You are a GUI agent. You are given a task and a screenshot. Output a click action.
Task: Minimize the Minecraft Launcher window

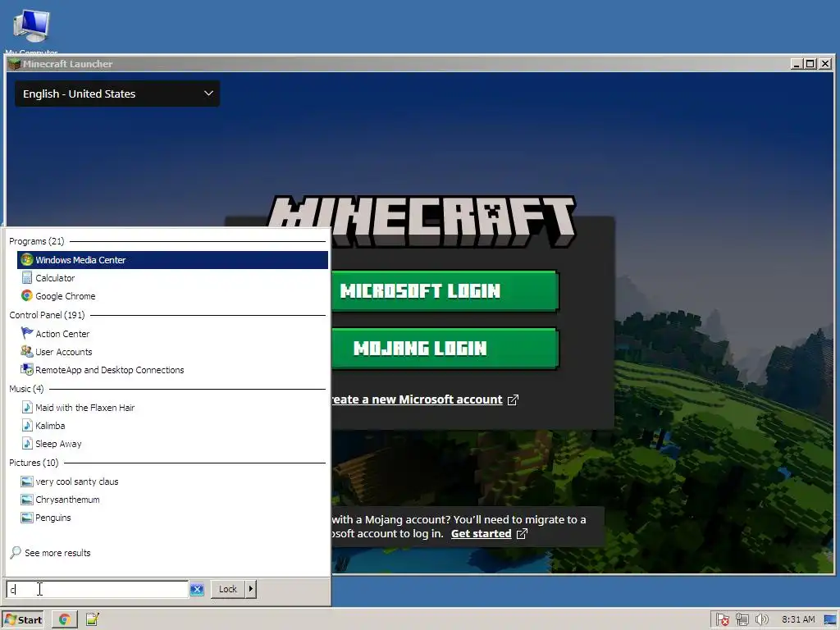tap(797, 64)
